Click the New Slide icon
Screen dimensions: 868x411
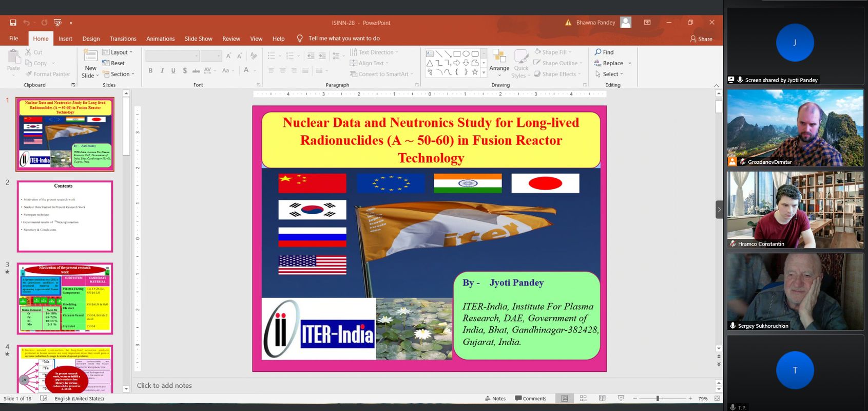coord(90,56)
